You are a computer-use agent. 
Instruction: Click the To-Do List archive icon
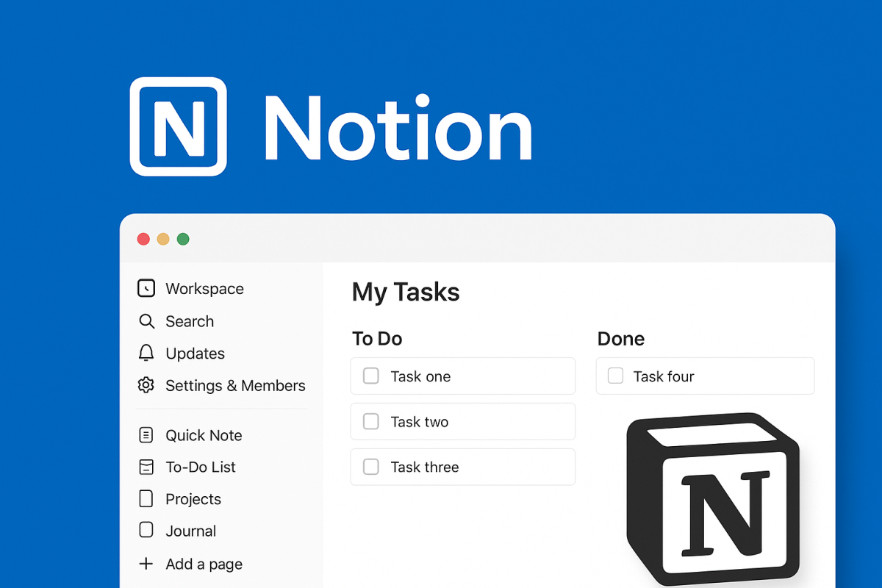146,467
